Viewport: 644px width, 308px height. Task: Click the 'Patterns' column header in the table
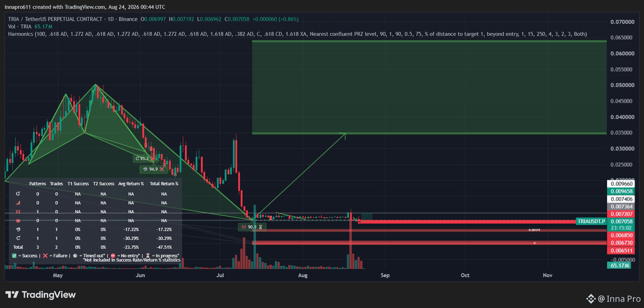coord(38,184)
